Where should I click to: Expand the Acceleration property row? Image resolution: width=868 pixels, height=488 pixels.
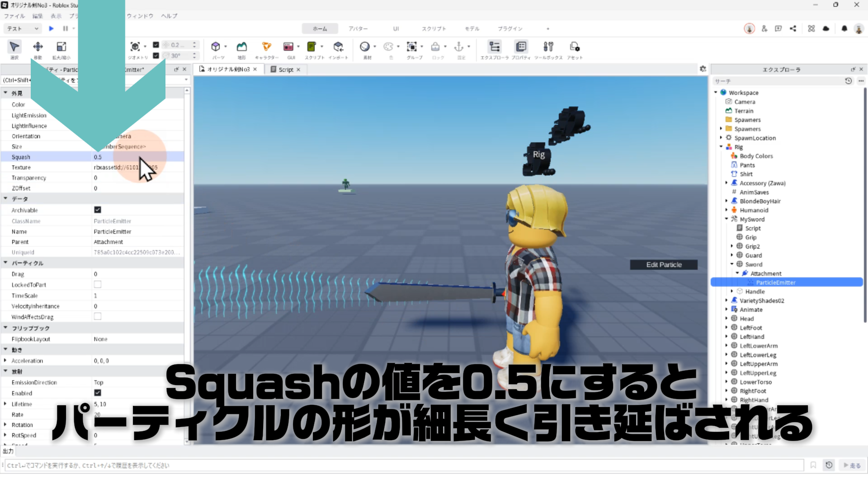point(5,361)
